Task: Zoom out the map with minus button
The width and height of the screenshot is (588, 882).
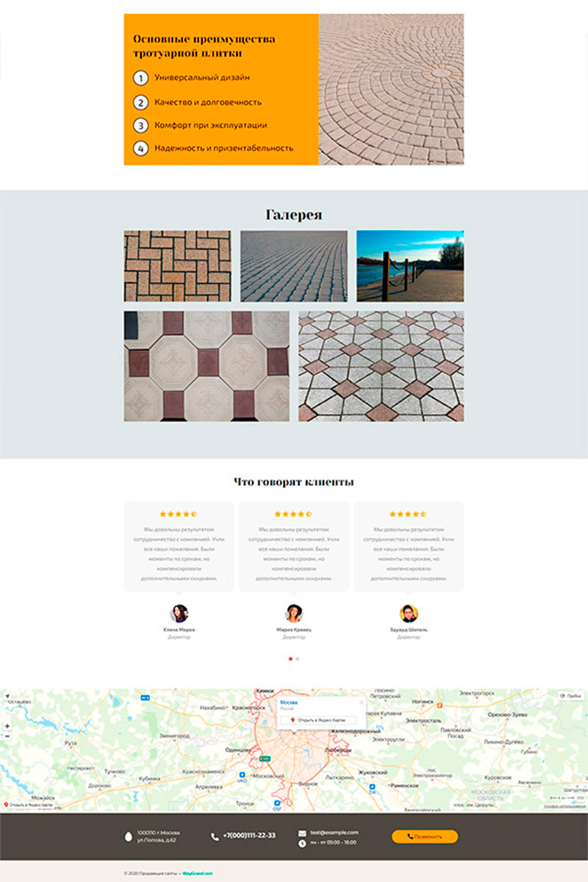Action: point(7,736)
